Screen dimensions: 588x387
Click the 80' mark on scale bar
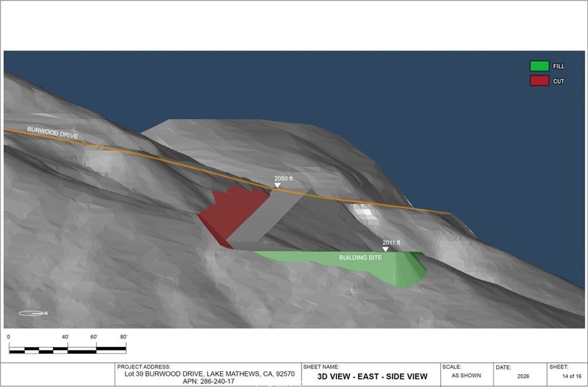(x=123, y=337)
